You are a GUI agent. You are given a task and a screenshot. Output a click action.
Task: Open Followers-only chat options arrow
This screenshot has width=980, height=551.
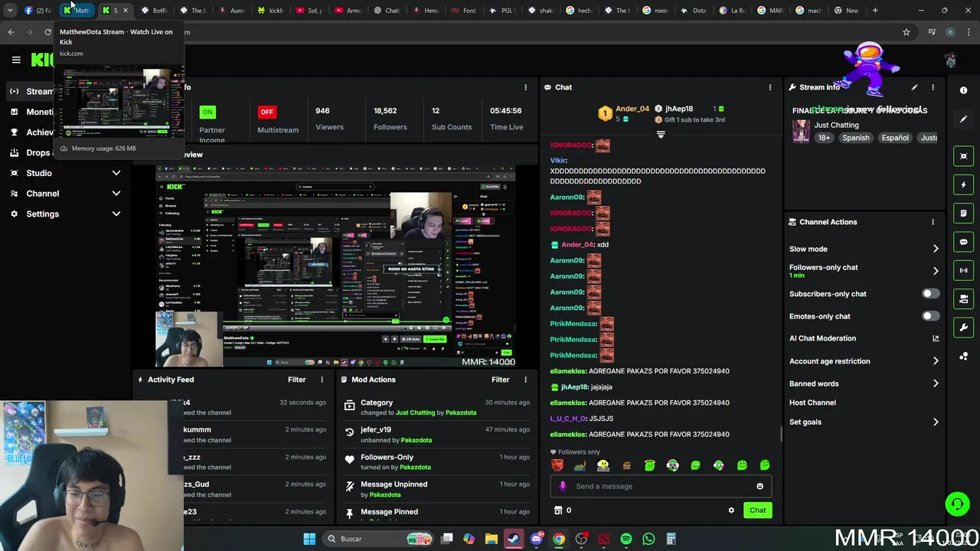click(936, 271)
